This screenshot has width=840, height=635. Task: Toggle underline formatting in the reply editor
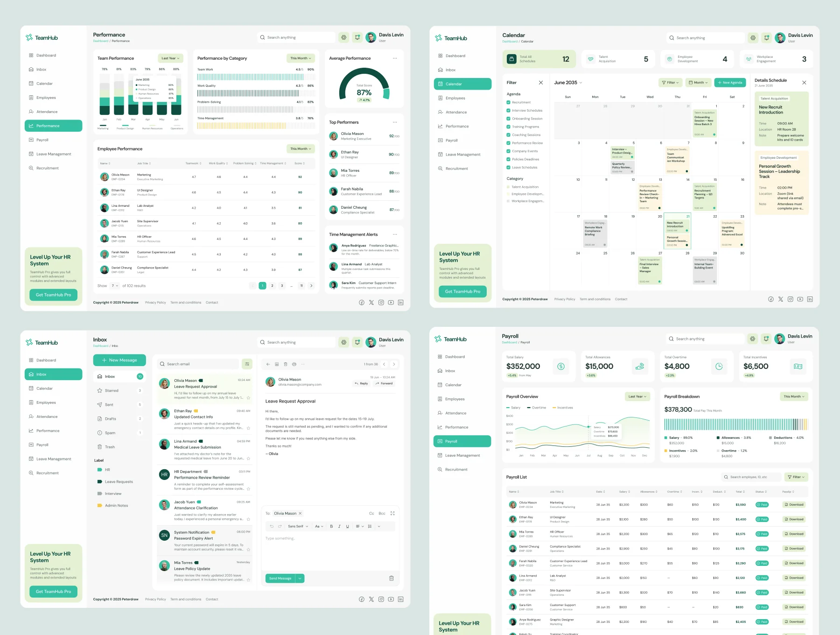click(347, 526)
